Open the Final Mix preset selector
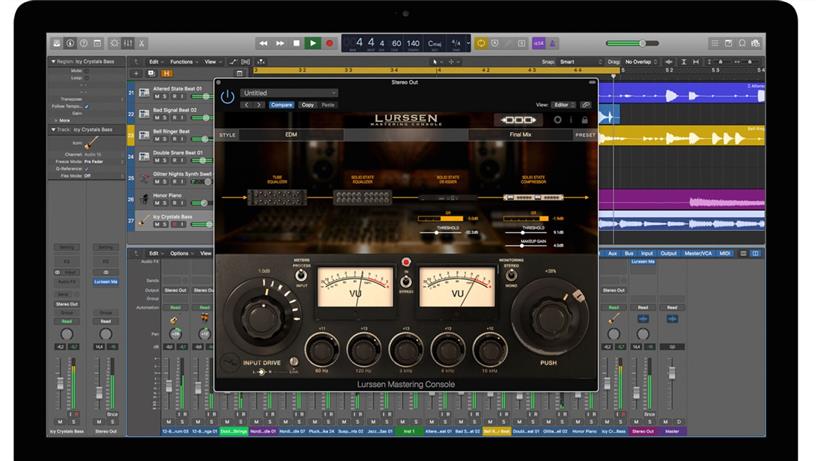Screen dimensions: 820x461 520,135
